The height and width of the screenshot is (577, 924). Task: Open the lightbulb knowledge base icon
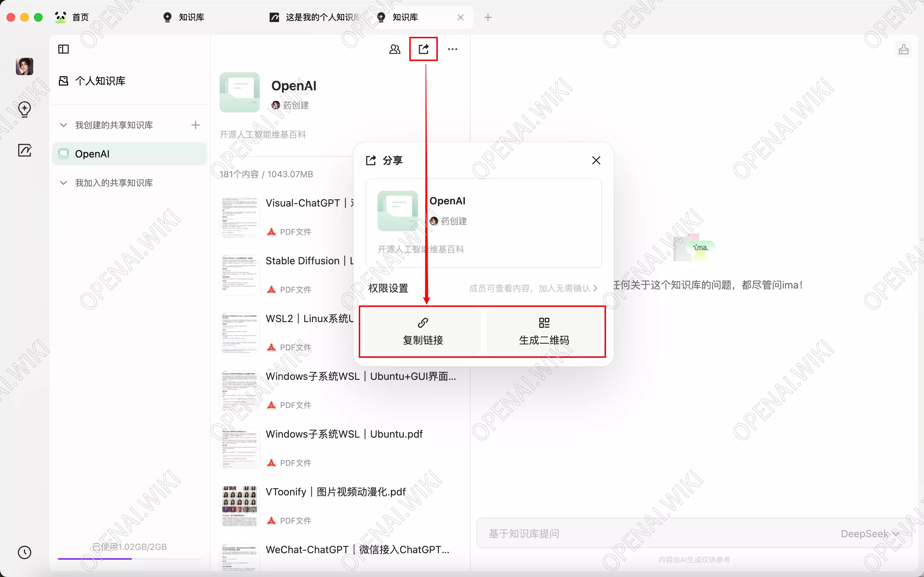click(25, 109)
